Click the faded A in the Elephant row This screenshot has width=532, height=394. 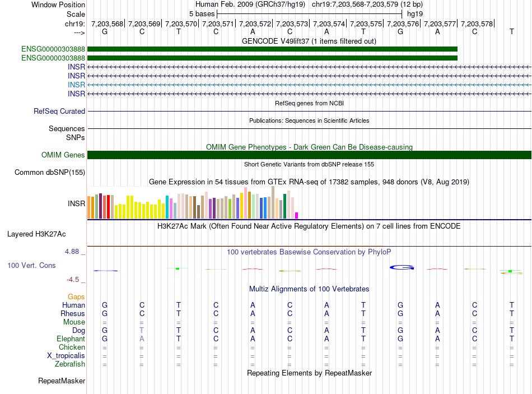point(142,339)
